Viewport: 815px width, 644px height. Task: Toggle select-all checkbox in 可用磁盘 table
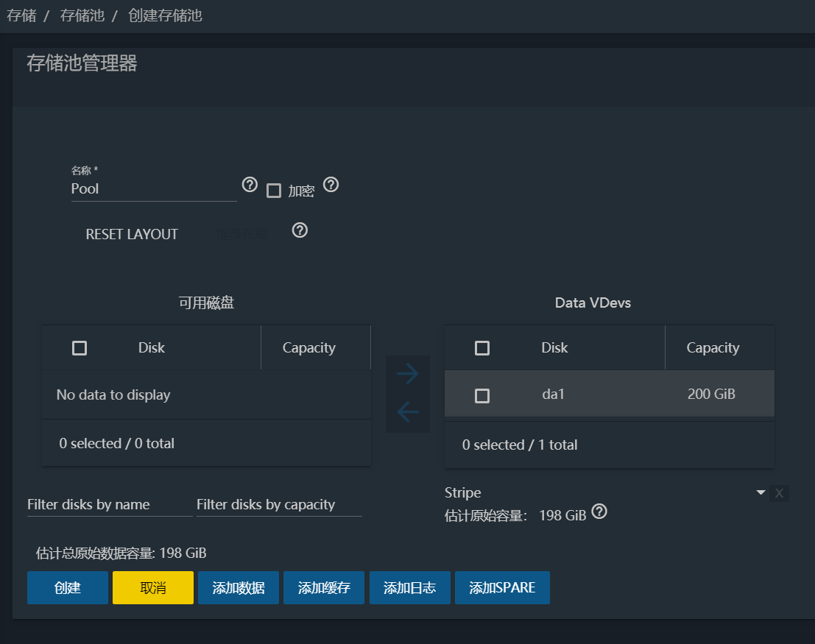click(x=79, y=347)
